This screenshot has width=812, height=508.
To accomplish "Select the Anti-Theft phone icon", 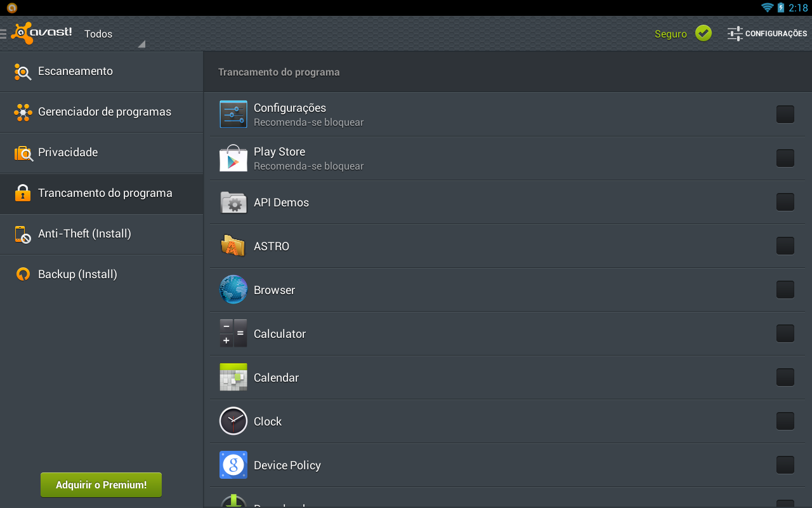I will (22, 234).
